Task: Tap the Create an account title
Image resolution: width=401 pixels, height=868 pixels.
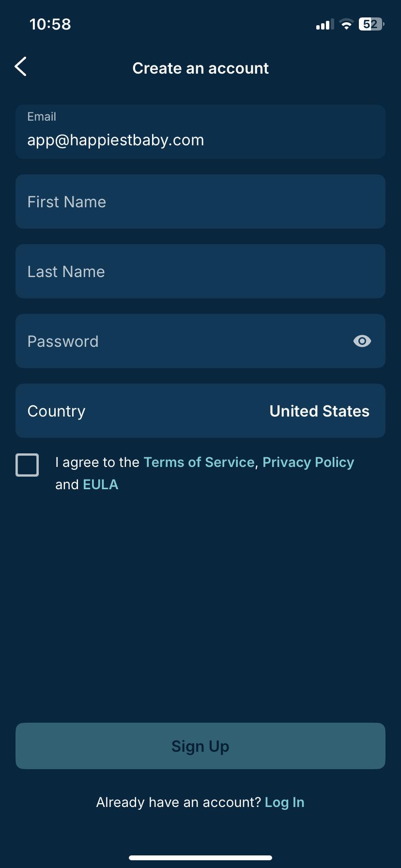Action: [x=200, y=68]
